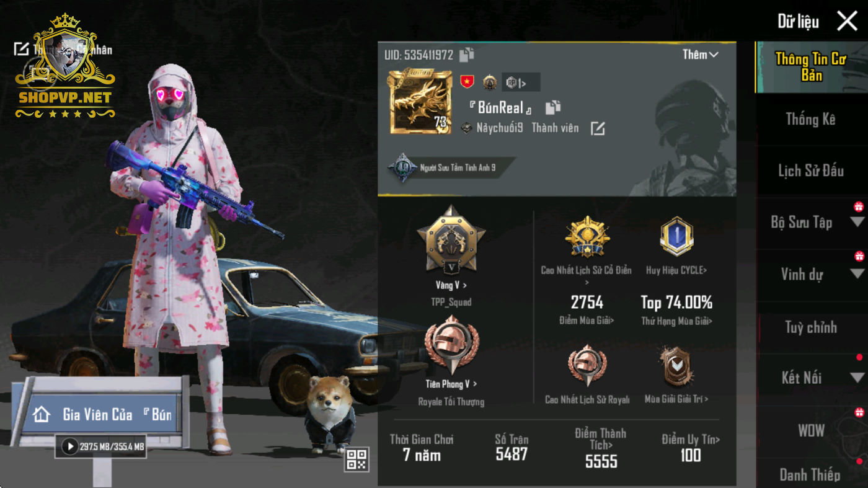The width and height of the screenshot is (868, 488).
Task: Select the Tuỳ chỉnh tab
Action: 811,327
